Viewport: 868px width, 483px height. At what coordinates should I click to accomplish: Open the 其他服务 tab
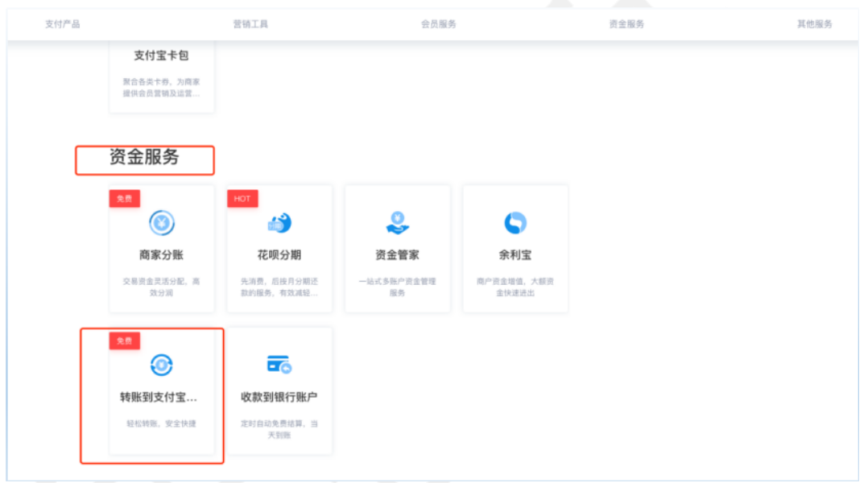click(x=814, y=24)
